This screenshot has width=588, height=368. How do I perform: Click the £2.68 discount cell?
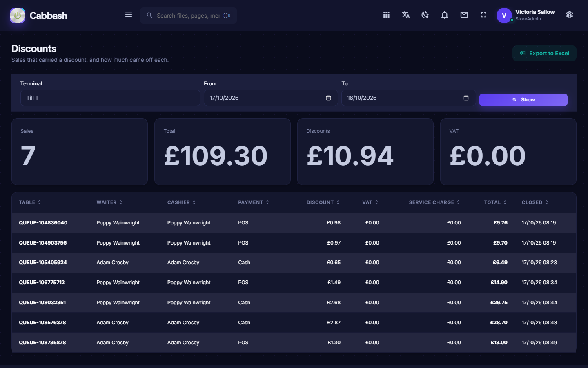pyautogui.click(x=334, y=303)
